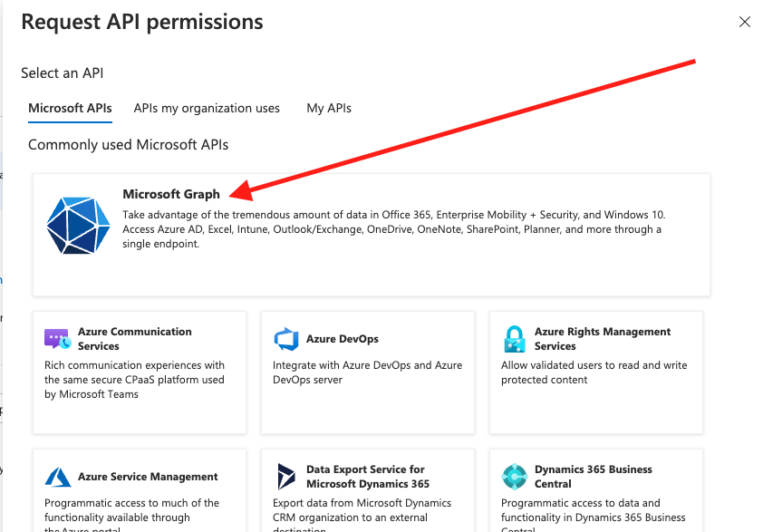Select the My APIs tab
The image size is (763, 532).
pos(329,108)
